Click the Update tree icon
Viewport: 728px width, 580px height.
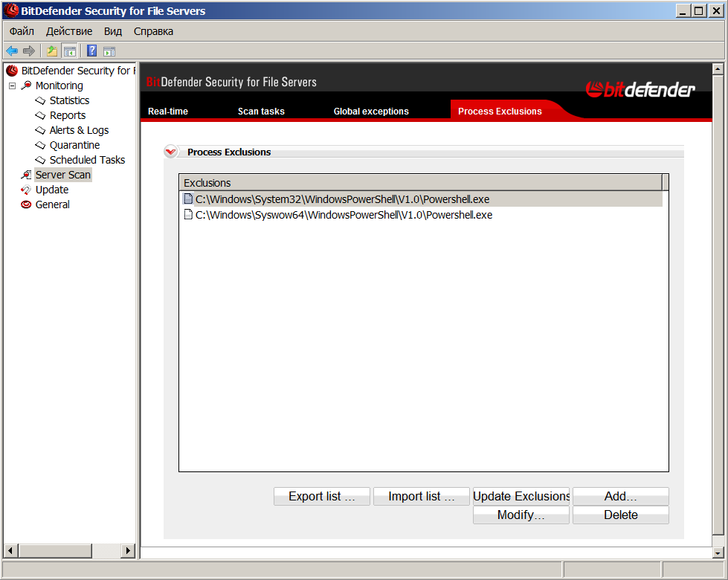(x=26, y=190)
